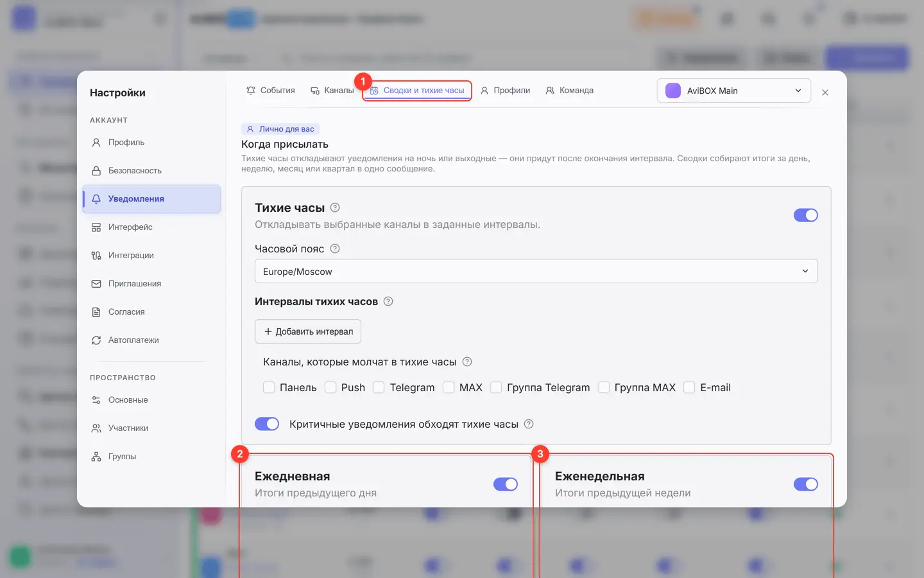The width and height of the screenshot is (924, 578).
Task: Click the help icon next to Тихие часы heading
Action: pyautogui.click(x=335, y=207)
